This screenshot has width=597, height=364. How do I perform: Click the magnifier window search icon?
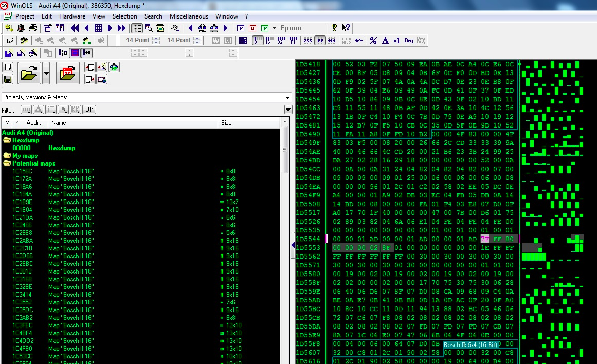tap(149, 28)
